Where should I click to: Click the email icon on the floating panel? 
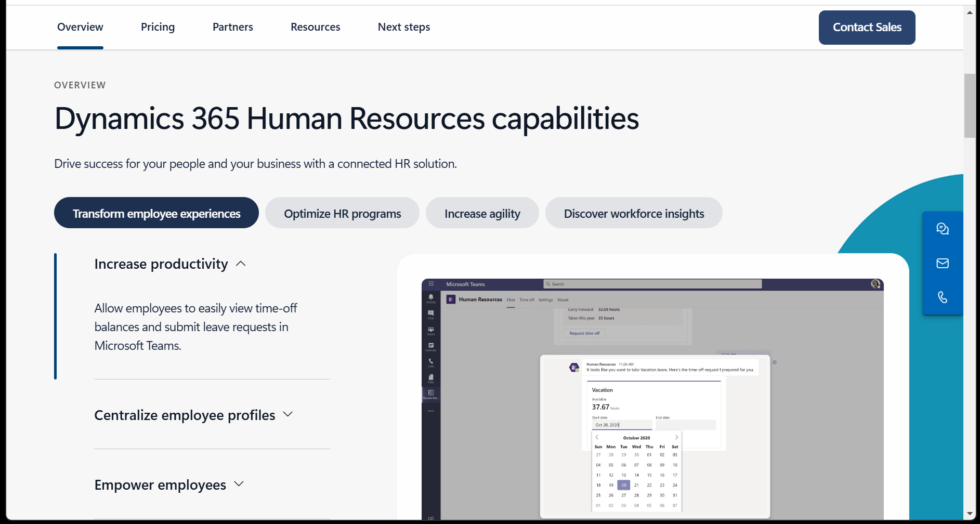943,263
